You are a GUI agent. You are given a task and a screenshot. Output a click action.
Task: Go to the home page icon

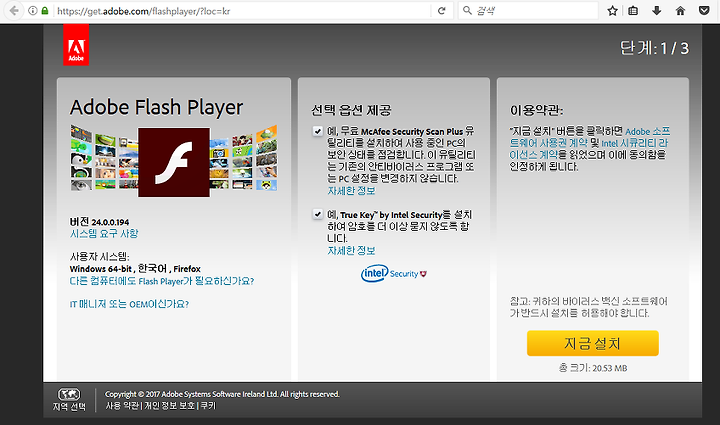681,11
